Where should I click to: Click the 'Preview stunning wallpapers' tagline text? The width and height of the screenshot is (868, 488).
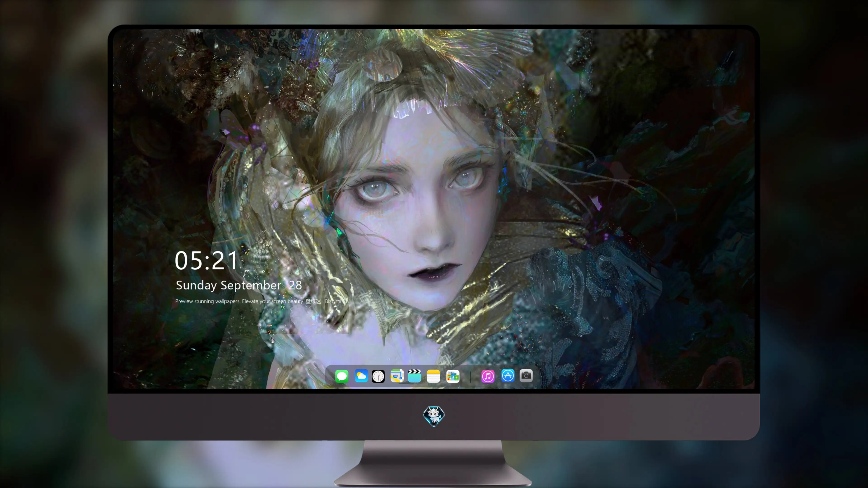[262, 301]
